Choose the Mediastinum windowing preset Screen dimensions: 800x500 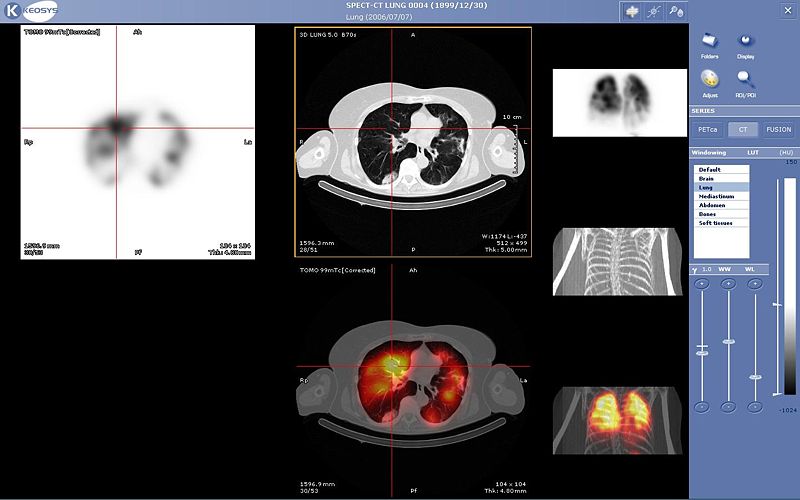[x=721, y=196]
